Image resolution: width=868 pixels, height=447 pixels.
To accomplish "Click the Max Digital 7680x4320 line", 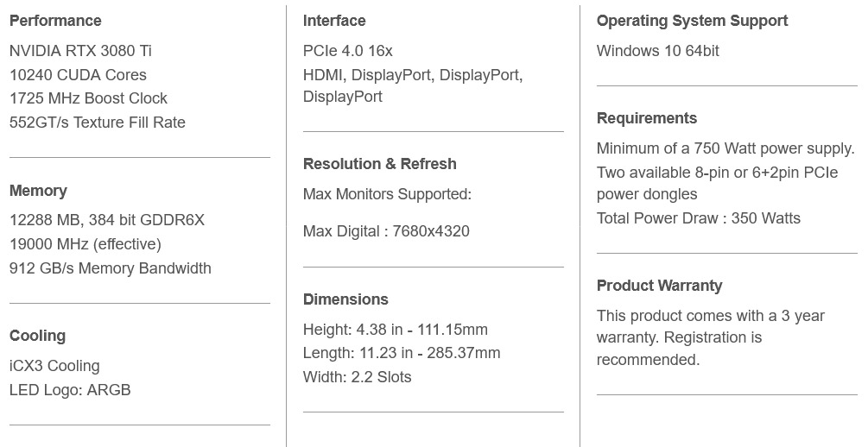I will click(x=386, y=231).
